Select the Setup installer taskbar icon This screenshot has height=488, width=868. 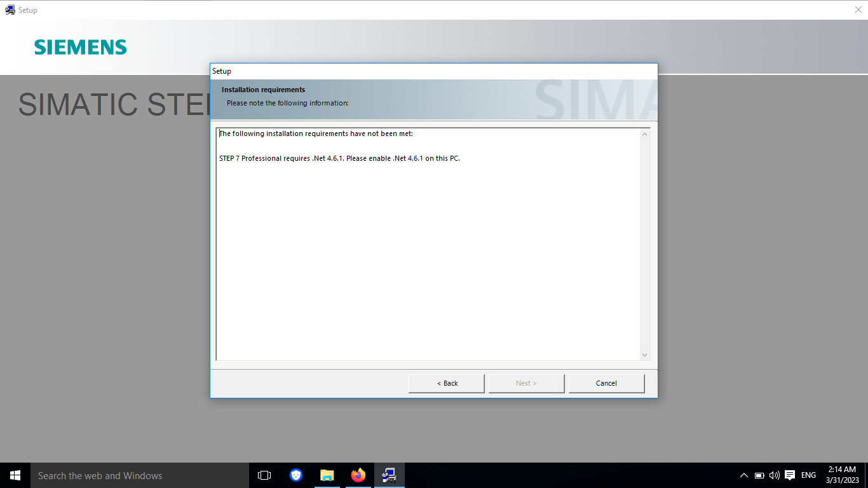(390, 475)
